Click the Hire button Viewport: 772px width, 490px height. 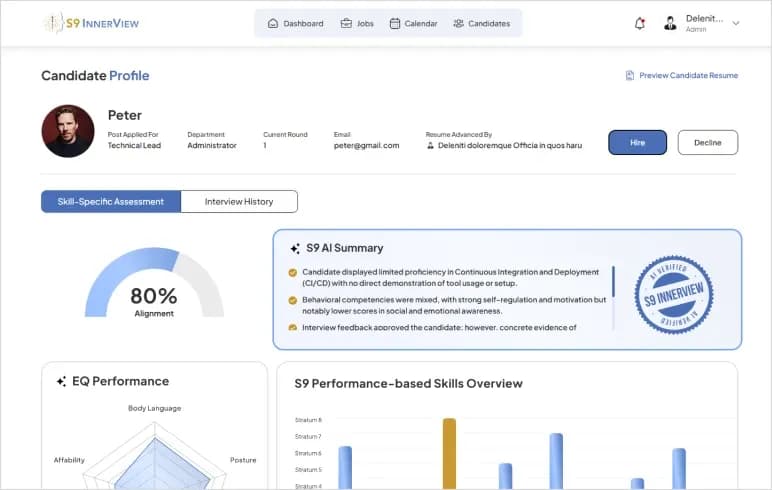(x=637, y=142)
